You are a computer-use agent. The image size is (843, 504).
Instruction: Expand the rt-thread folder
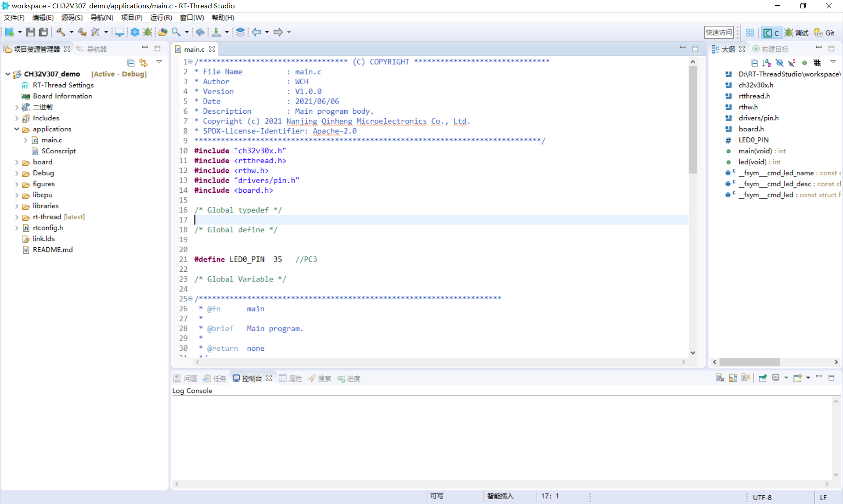pyautogui.click(x=17, y=216)
